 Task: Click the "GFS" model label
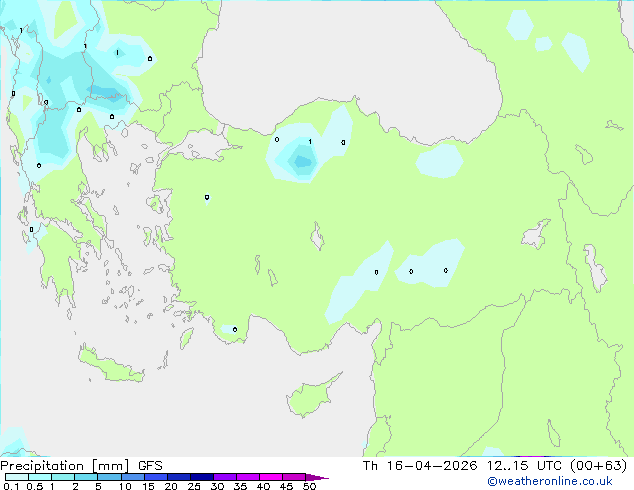tap(150, 466)
